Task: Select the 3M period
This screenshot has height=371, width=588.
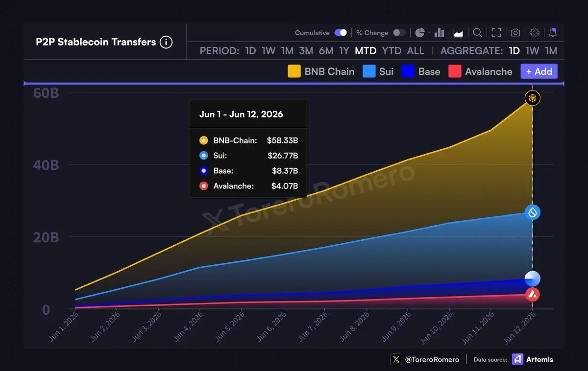Action: (x=306, y=51)
